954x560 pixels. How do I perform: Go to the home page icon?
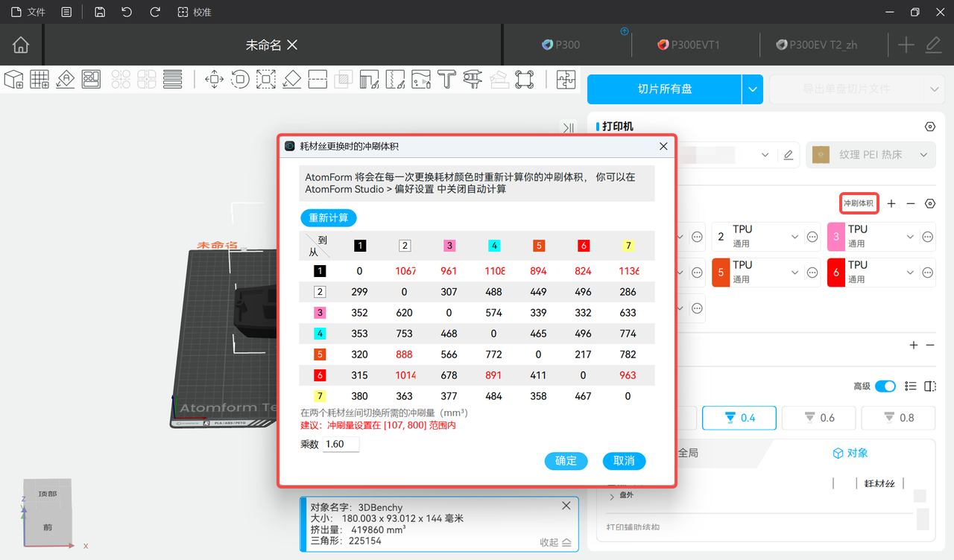coord(21,45)
